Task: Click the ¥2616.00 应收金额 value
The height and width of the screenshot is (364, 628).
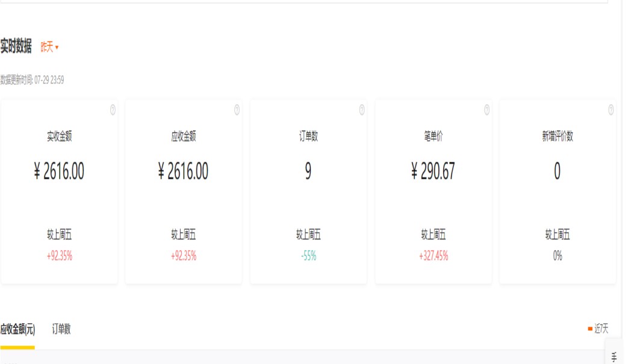Action: pyautogui.click(x=183, y=171)
